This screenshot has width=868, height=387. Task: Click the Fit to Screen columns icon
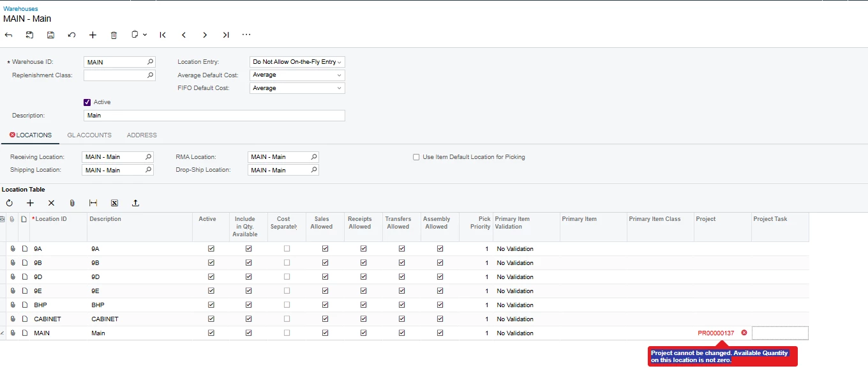coord(93,203)
